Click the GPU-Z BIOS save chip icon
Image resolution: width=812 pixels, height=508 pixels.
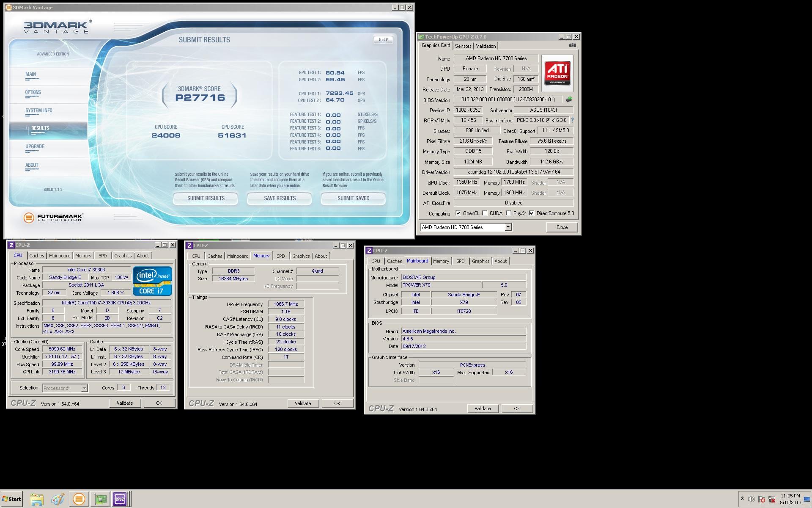[x=569, y=99]
